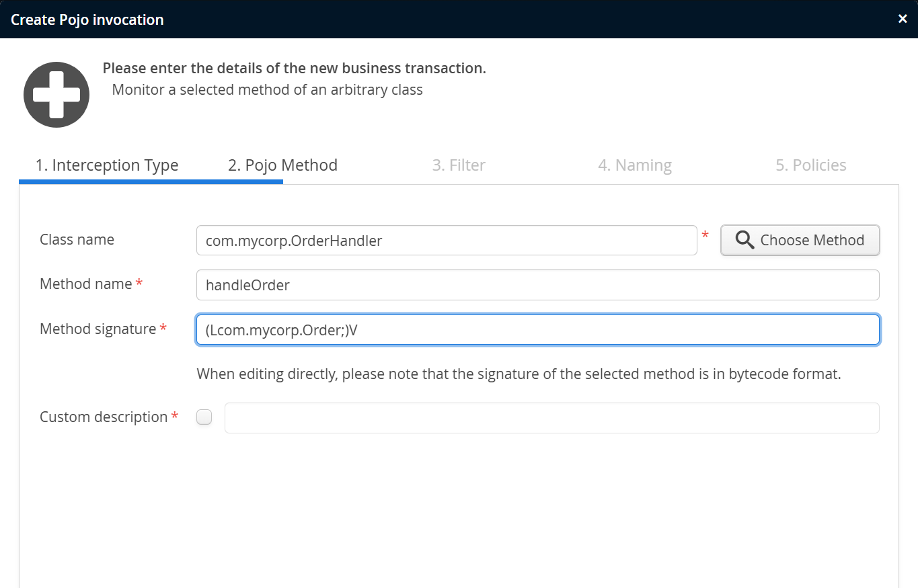The image size is (918, 588).
Task: Click the Custom description label
Action: click(104, 417)
